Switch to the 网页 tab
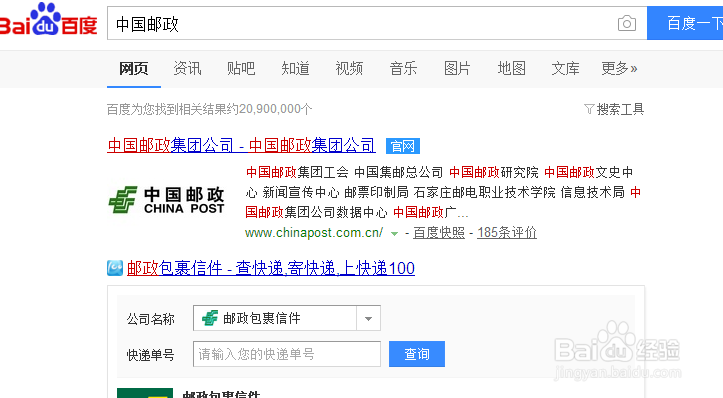Screen dimensions: 723x398 point(134,69)
